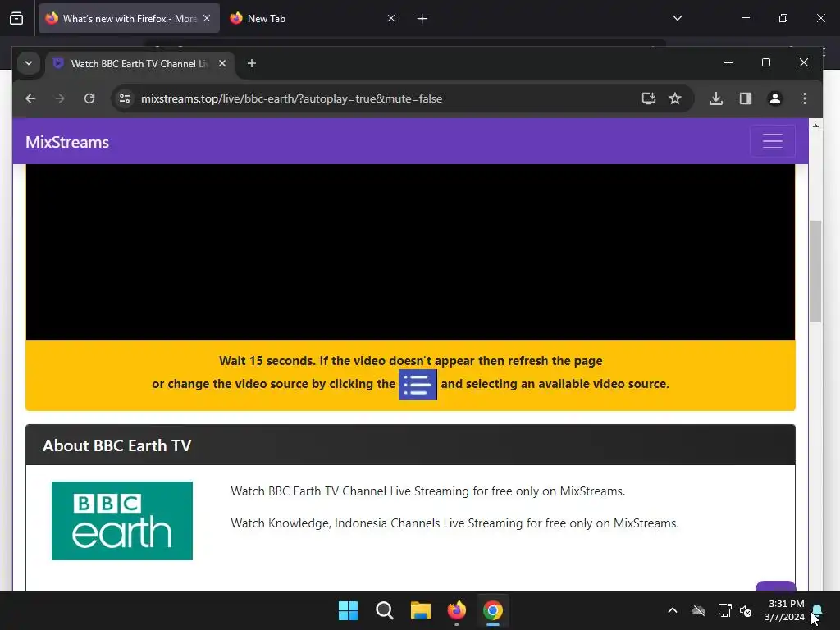View site information icon in address bar
The width and height of the screenshot is (840, 630).
[x=125, y=98]
